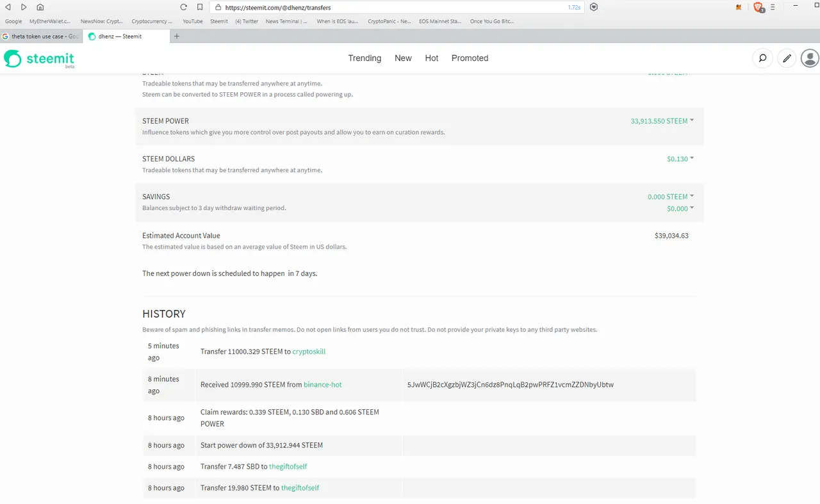Click the HISTORY heading

coord(164,314)
